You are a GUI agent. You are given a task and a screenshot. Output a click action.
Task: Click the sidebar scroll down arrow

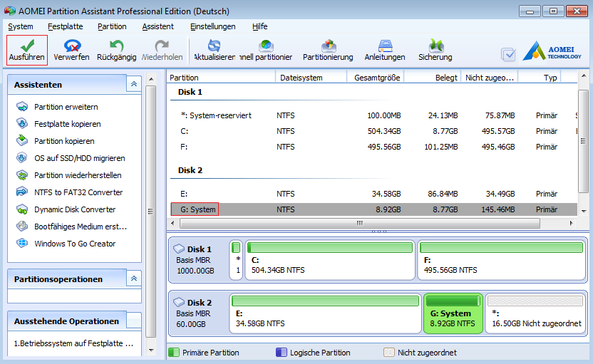pyautogui.click(x=151, y=350)
